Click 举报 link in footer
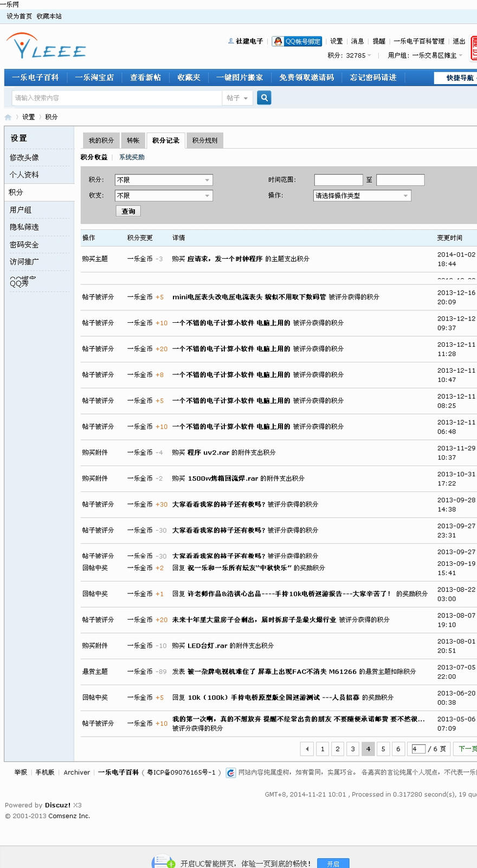The width and height of the screenshot is (477, 868). [x=21, y=772]
